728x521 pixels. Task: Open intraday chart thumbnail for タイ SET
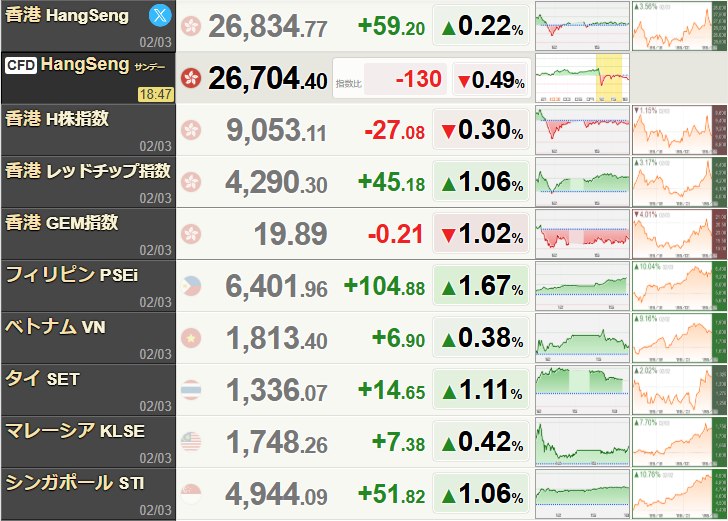pyautogui.click(x=582, y=390)
